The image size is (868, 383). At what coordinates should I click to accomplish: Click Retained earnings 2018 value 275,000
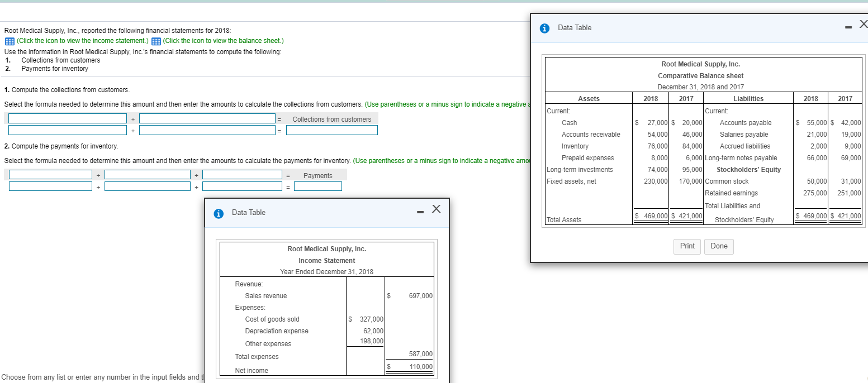(x=815, y=193)
